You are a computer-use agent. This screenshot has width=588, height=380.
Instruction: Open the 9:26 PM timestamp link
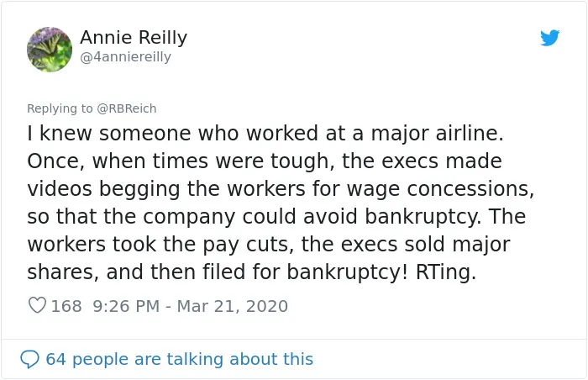point(126,306)
